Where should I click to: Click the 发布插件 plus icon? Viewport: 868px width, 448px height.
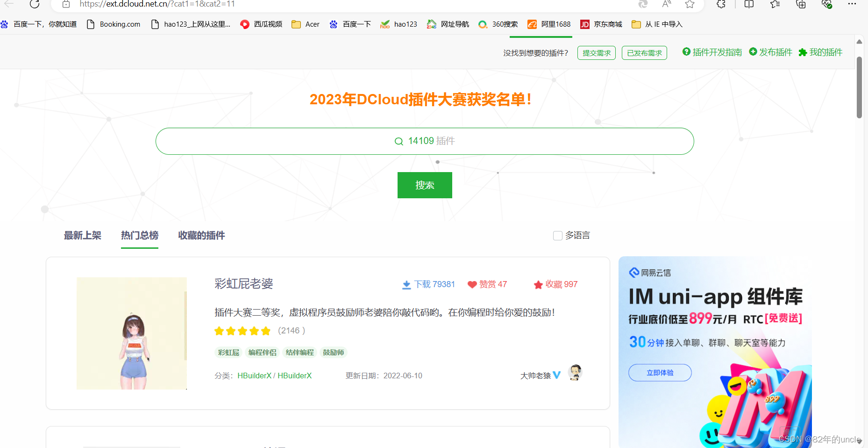(753, 52)
